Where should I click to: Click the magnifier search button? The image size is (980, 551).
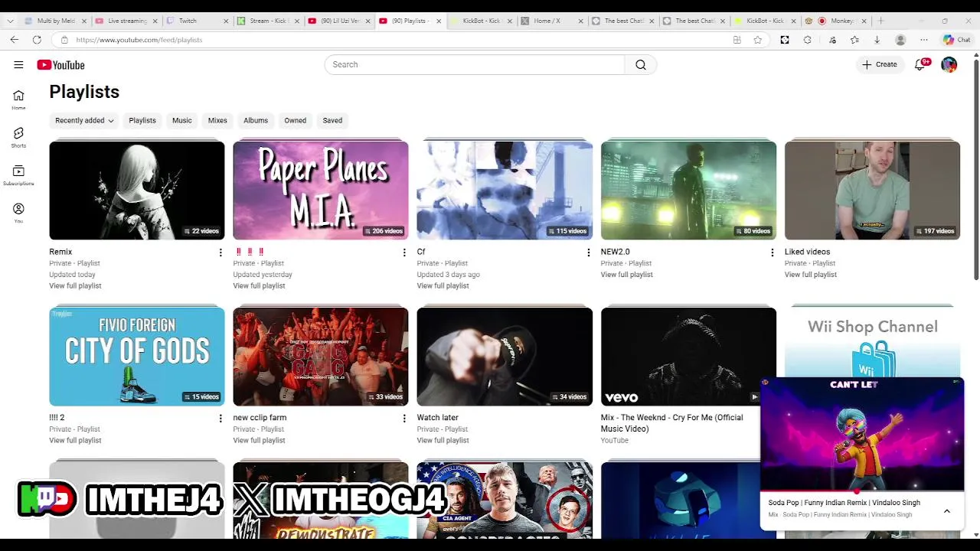tap(641, 65)
